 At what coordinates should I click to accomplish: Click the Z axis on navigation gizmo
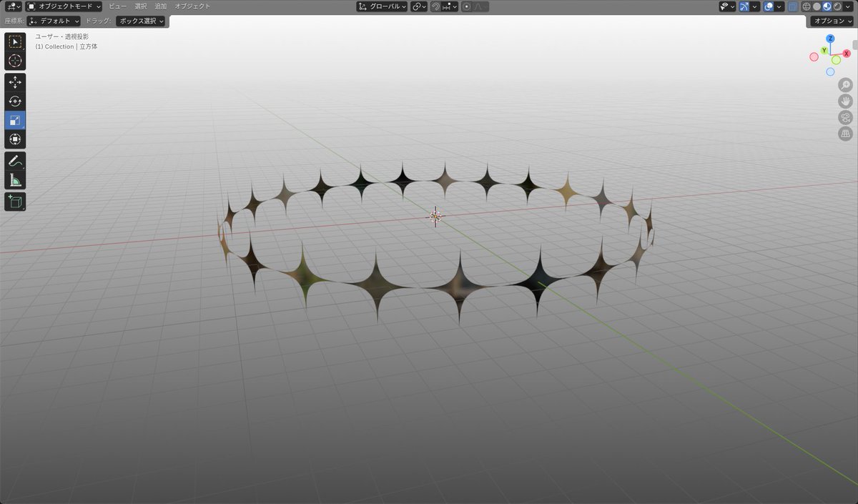[x=830, y=39]
